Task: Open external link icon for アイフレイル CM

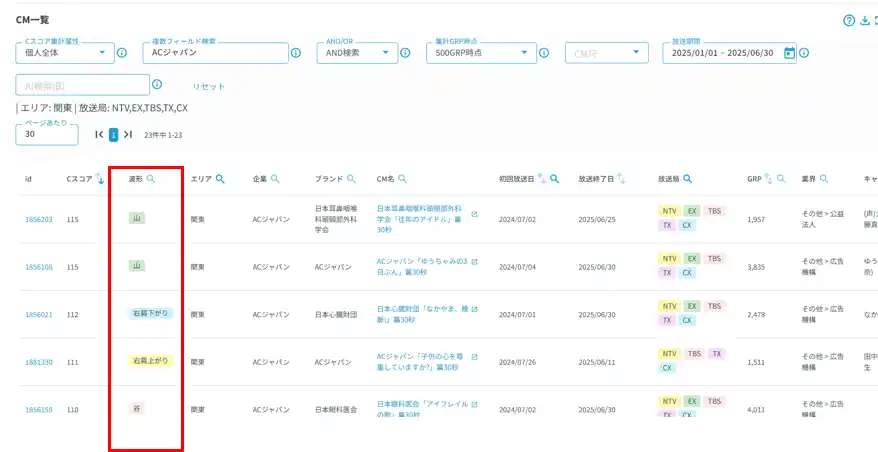Action: click(475, 404)
